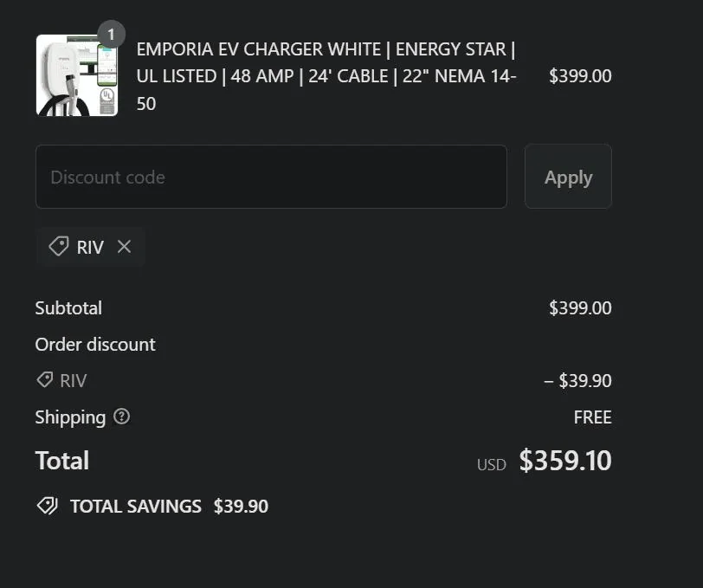This screenshot has width=703, height=588.
Task: Click the tag icon in the RIV chip
Action: pos(58,247)
